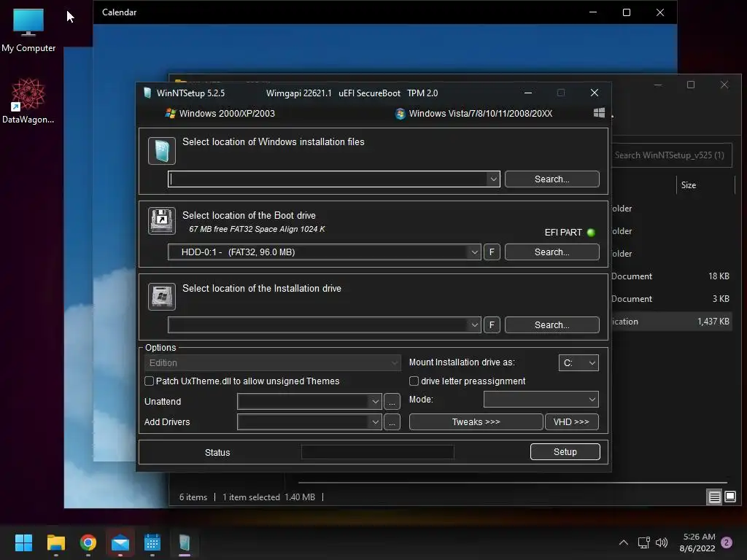
Task: Click the Boot drive floppy icon
Action: (162, 221)
